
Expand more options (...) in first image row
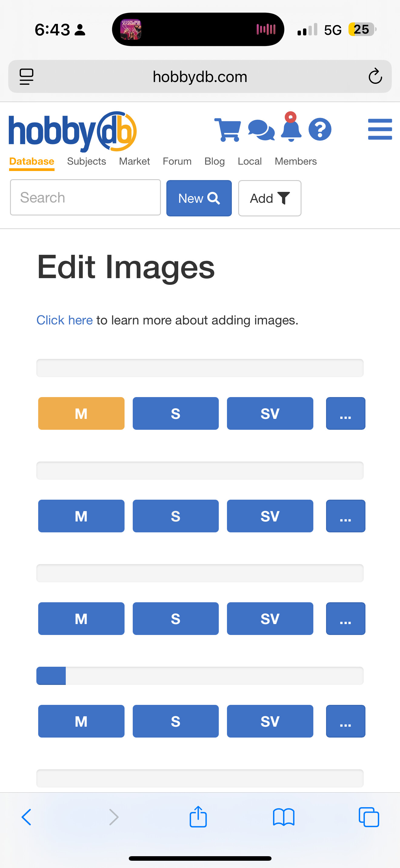click(x=345, y=413)
